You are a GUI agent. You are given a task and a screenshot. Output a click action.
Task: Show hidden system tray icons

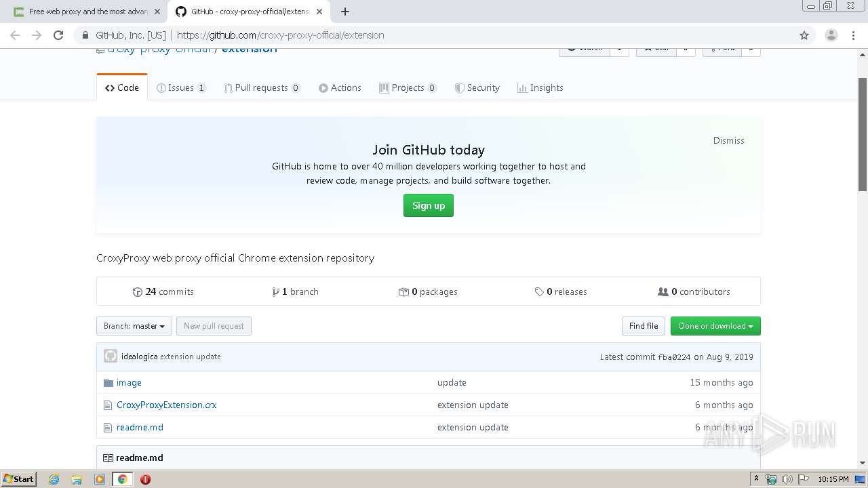[x=756, y=479]
